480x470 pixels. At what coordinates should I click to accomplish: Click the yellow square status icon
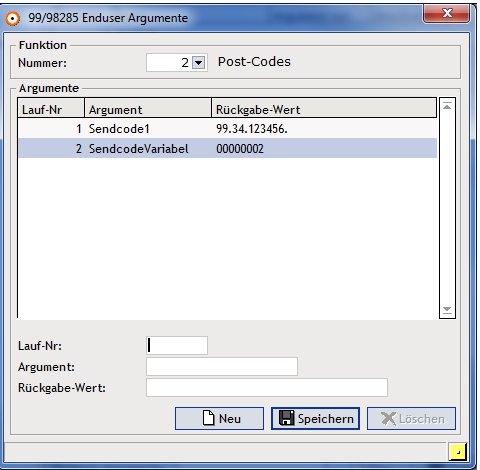point(457,452)
